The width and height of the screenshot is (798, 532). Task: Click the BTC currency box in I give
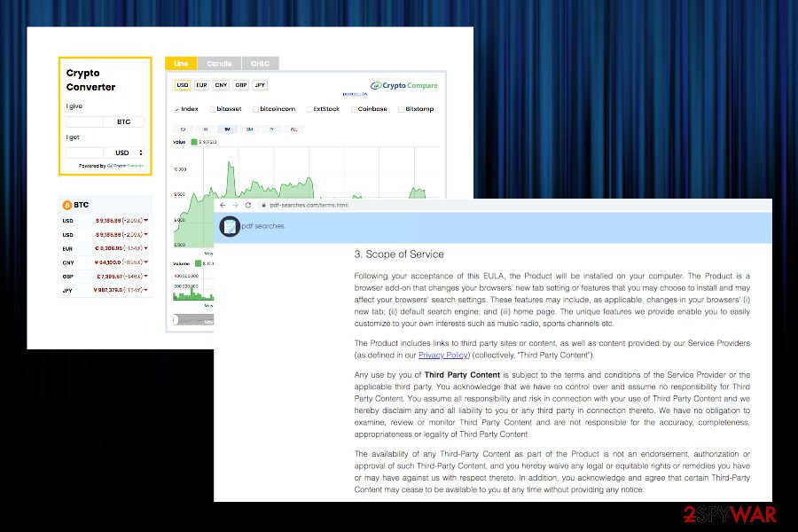click(123, 121)
